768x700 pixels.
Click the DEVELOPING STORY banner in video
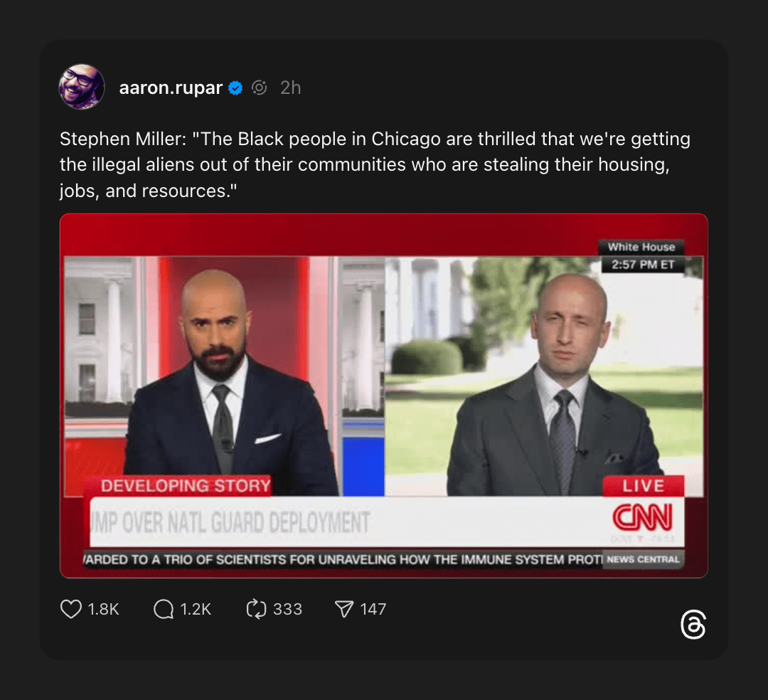[185, 486]
